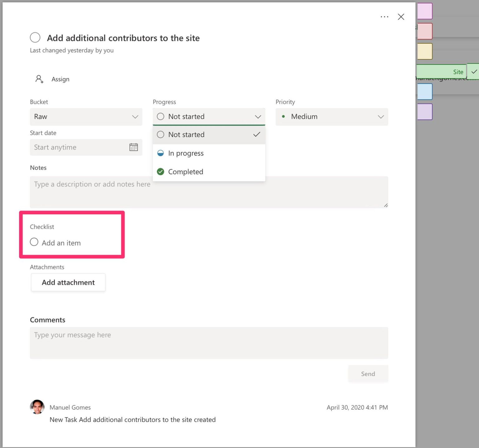Select Completed from the menu

click(x=186, y=171)
